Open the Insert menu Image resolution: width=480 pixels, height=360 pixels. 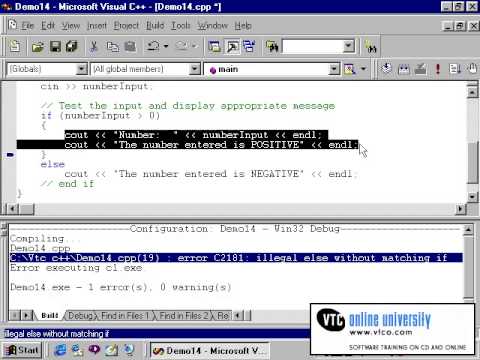(x=97, y=26)
